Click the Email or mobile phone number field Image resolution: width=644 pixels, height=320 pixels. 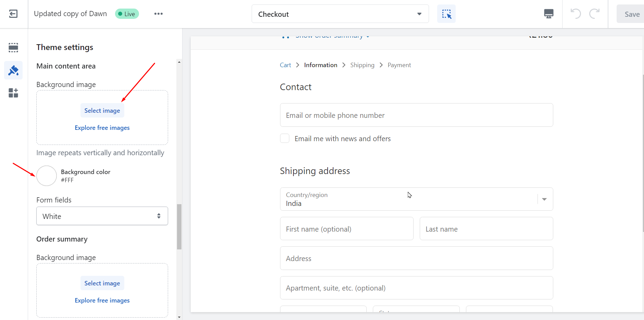click(x=416, y=115)
